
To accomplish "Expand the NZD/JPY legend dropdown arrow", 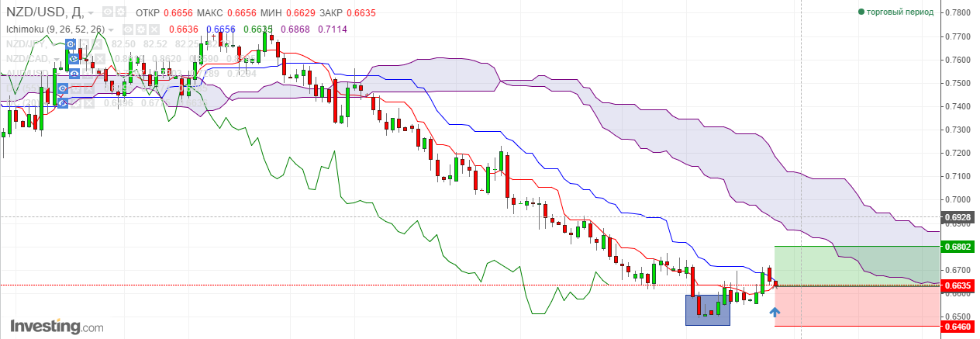I will coord(53,45).
